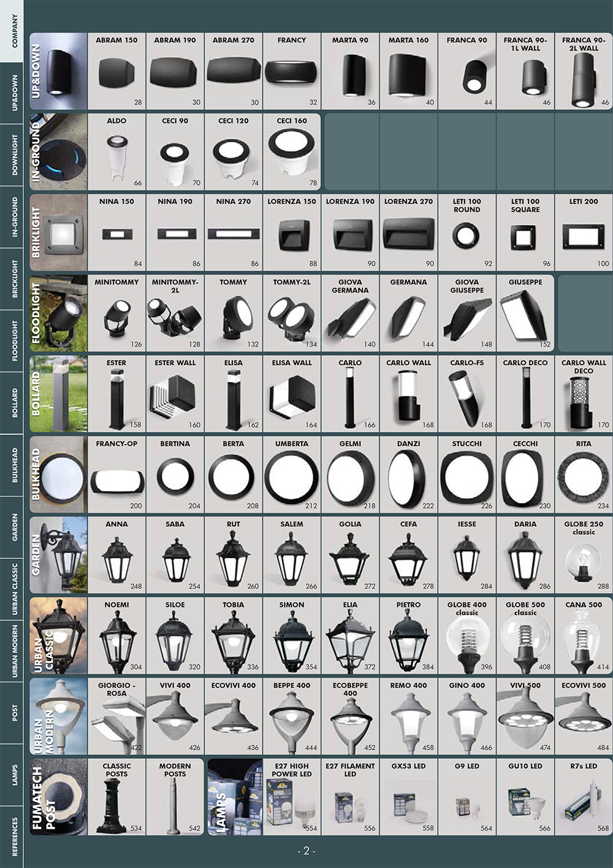Open the ELISA WALL product
Viewport: 613px width, 868px height.
coord(292,394)
